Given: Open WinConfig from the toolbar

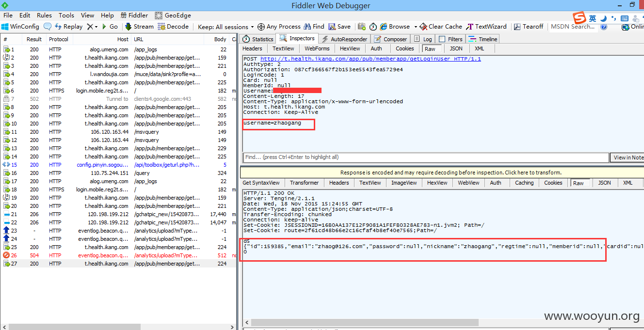Looking at the screenshot, I should click(x=20, y=27).
